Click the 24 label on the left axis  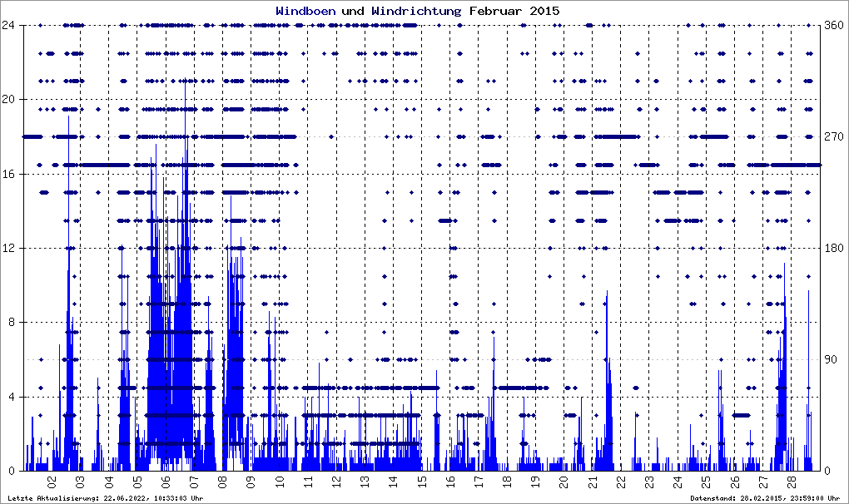[x=14, y=25]
